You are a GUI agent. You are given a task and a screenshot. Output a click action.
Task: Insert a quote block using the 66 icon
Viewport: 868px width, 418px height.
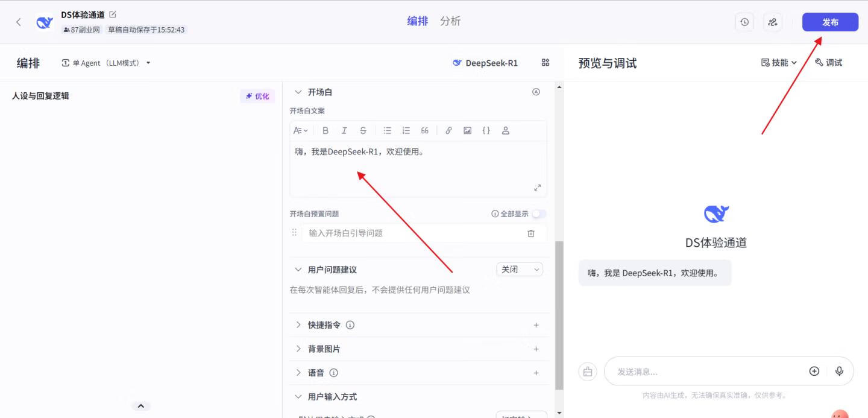[x=424, y=130]
